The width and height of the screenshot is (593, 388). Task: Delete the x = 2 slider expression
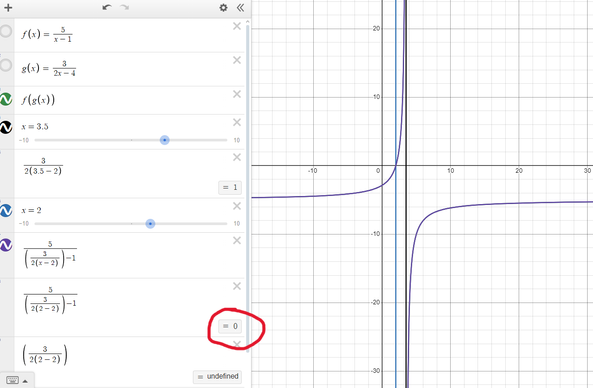(x=237, y=206)
